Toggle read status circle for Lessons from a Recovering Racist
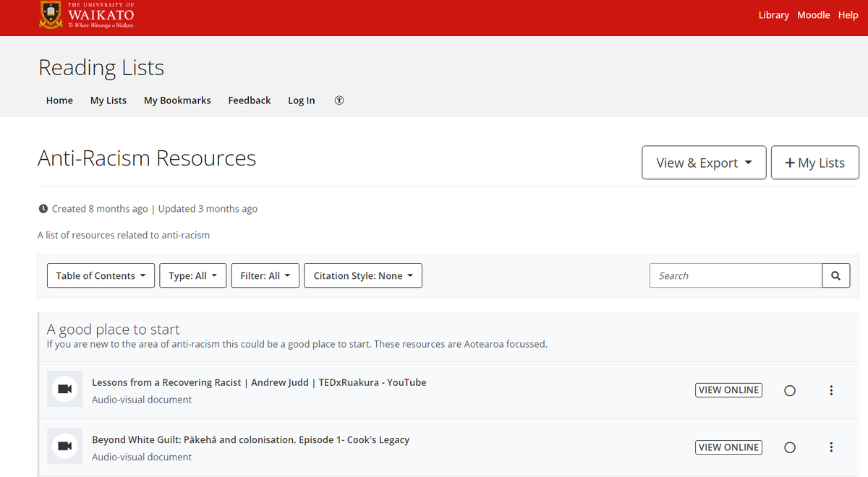This screenshot has width=868, height=477. pyautogui.click(x=790, y=390)
